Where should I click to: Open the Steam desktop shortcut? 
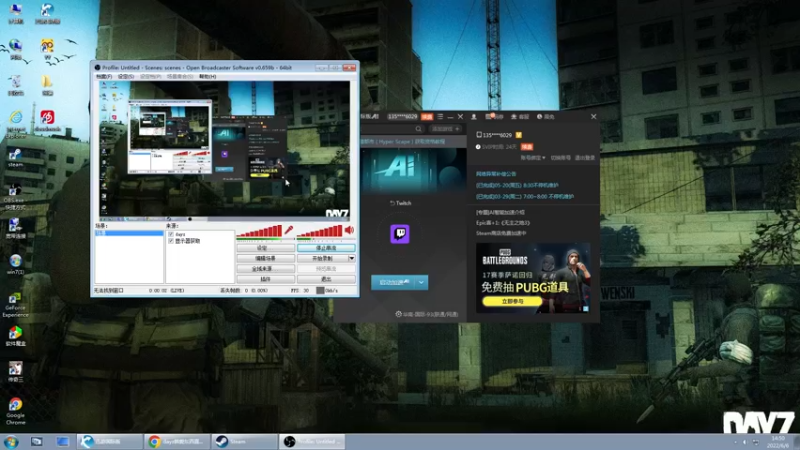15,158
